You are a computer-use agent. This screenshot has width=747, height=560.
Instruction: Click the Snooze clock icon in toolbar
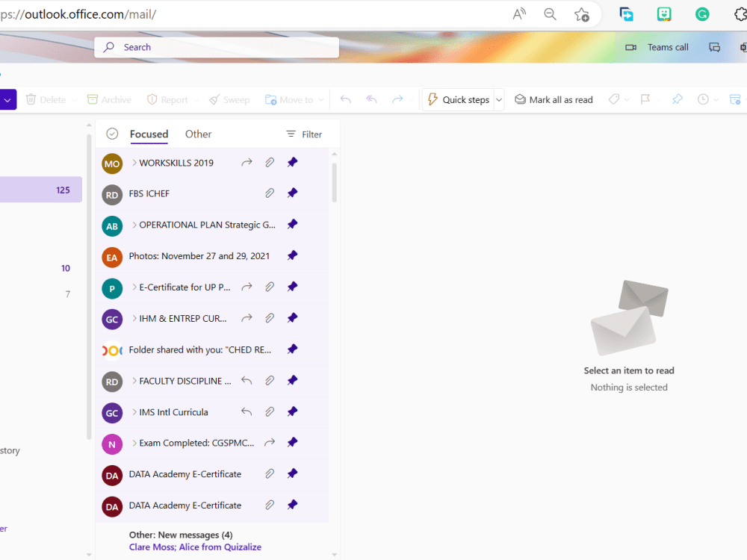(703, 99)
